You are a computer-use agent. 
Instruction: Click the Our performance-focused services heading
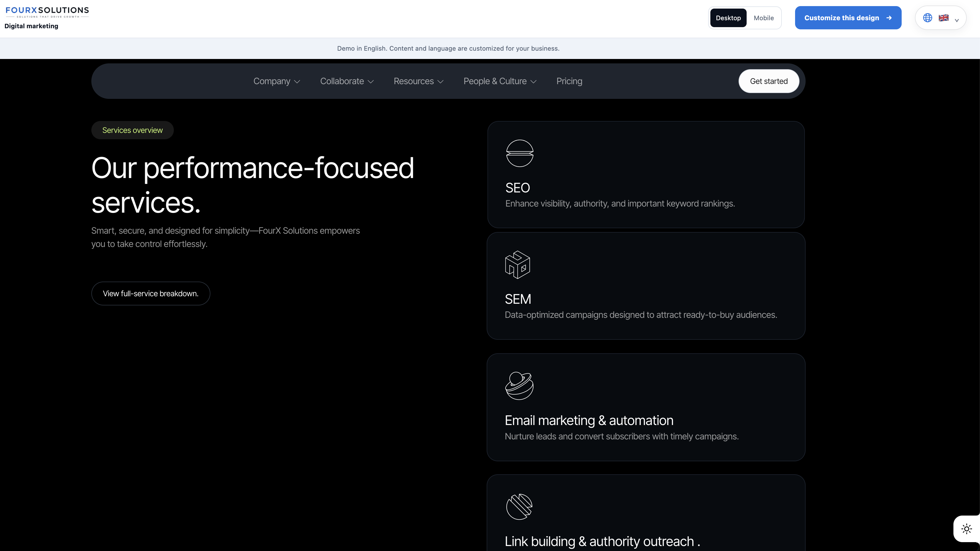tap(252, 185)
